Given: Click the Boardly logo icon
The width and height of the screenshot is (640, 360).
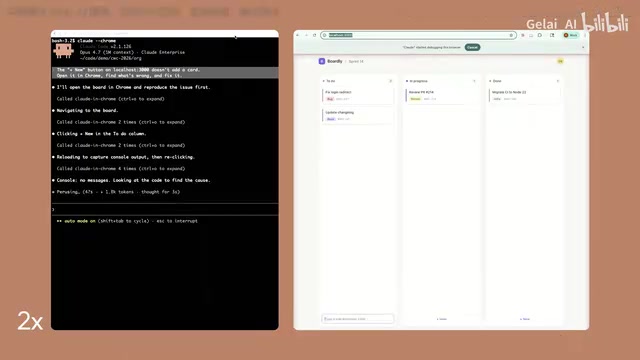Looking at the screenshot, I should click(x=322, y=61).
